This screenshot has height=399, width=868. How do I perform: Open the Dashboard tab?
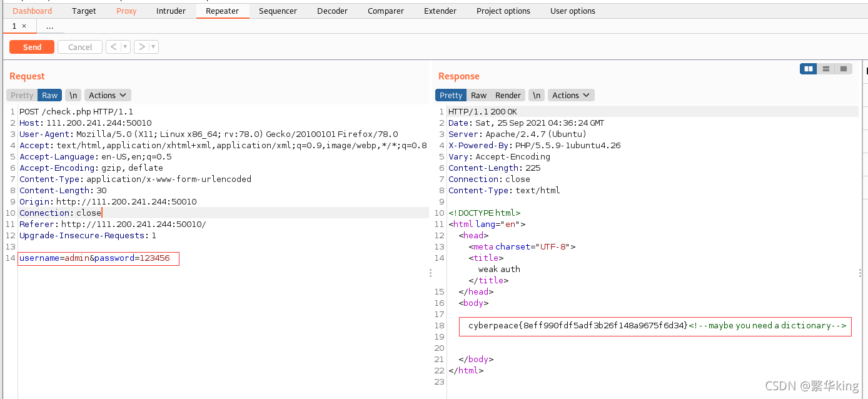[x=33, y=11]
